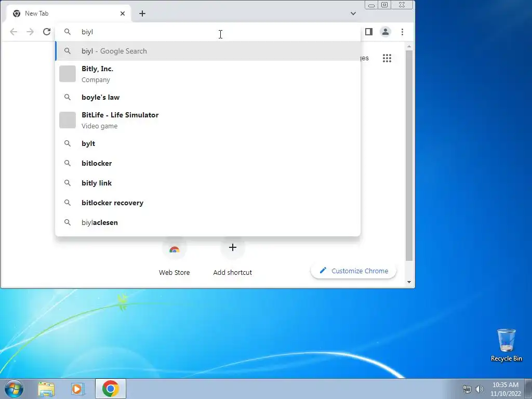Open the profile avatar menu
532x399 pixels.
[x=385, y=32]
